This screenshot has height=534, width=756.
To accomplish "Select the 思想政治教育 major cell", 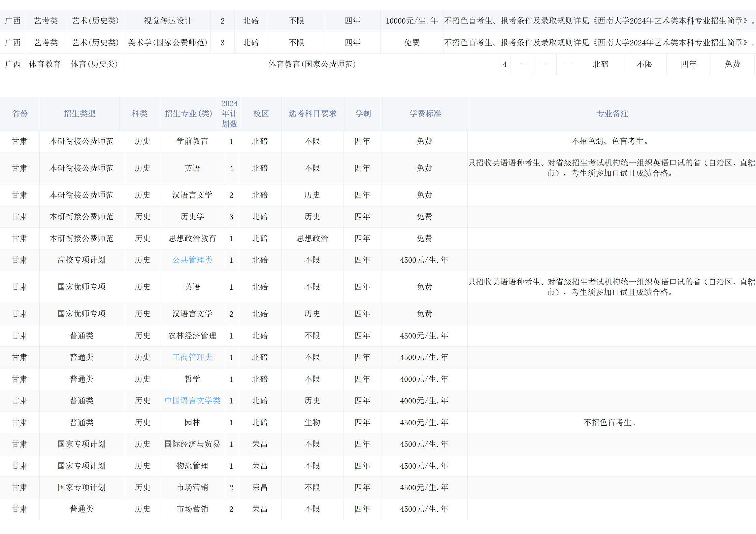I will point(192,239).
